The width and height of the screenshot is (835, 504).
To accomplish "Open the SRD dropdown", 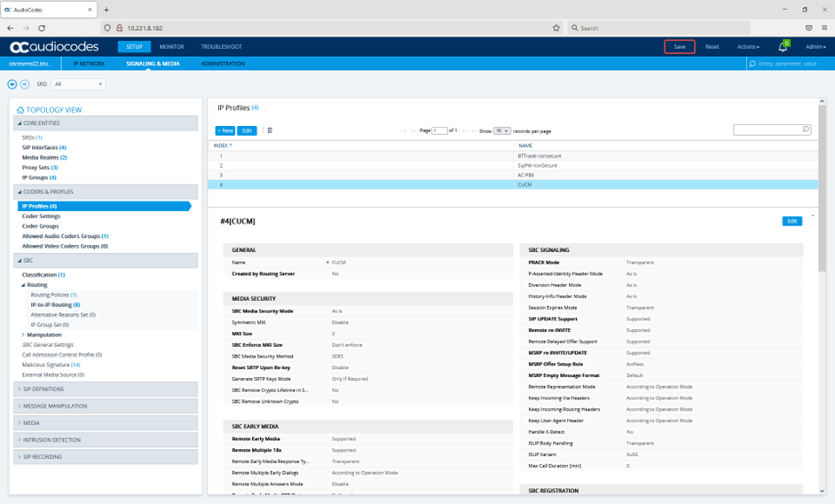I will (x=78, y=84).
